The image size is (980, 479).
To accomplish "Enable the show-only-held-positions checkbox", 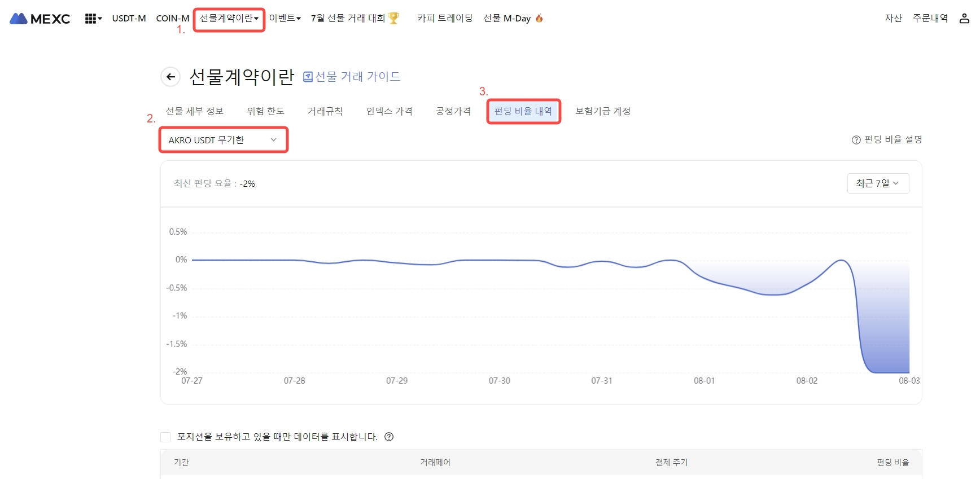I will (165, 437).
